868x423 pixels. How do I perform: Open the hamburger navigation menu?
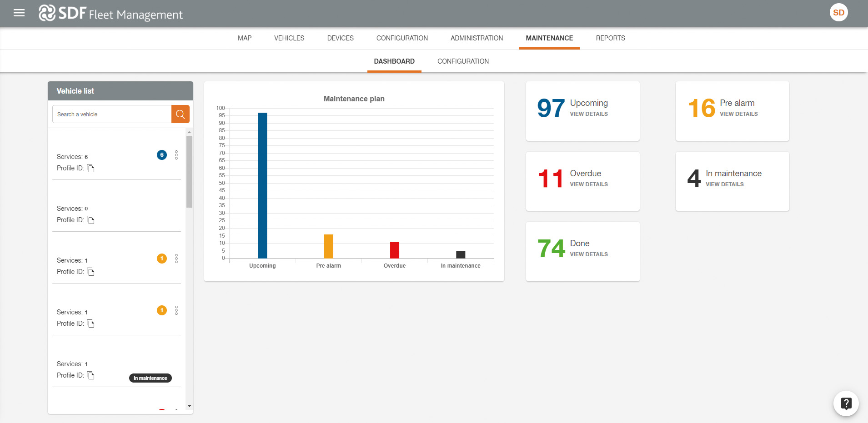pyautogui.click(x=19, y=13)
